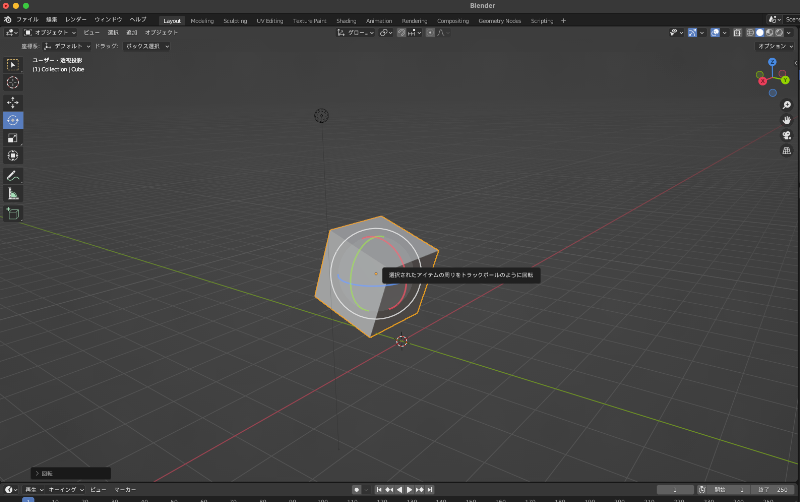
Task: Open the 3D viewport 'ビュー' menu
Action: (91, 33)
